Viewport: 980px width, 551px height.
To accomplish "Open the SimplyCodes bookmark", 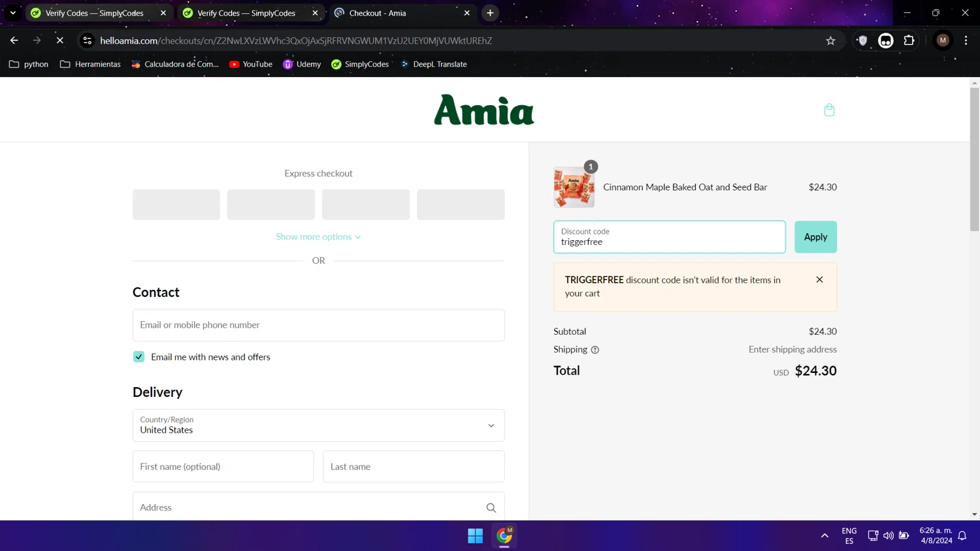I will tap(360, 64).
